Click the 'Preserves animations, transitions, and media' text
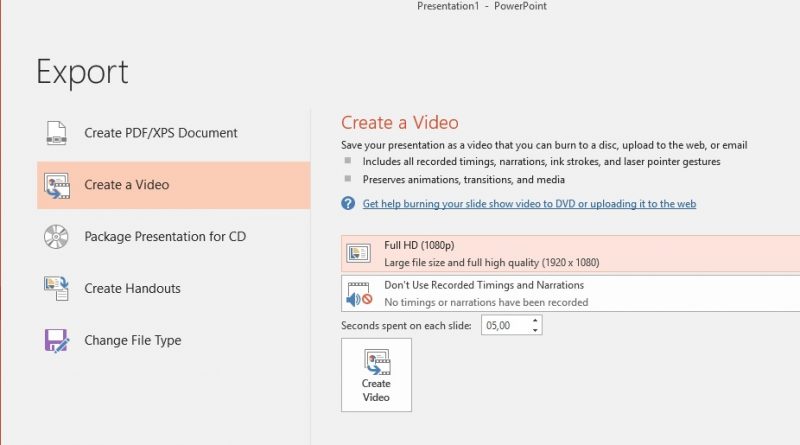Screen dimensions: 800x445 click(x=463, y=180)
